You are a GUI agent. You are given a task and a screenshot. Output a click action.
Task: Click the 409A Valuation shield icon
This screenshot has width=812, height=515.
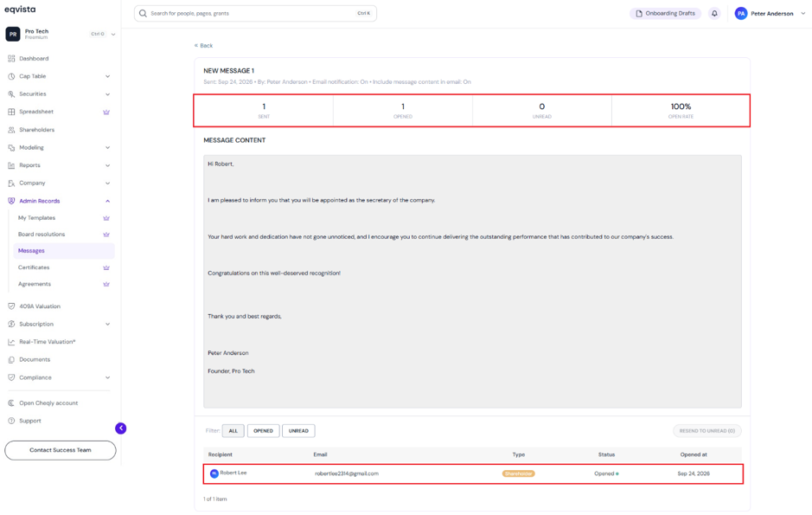point(11,306)
